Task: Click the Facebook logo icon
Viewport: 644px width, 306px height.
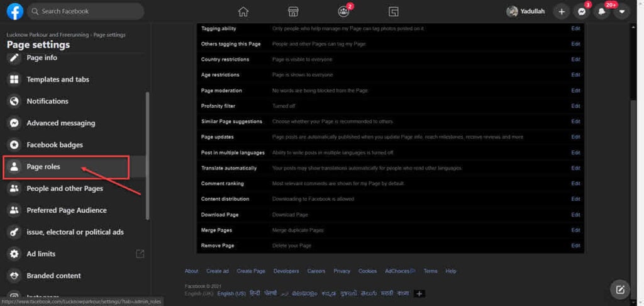Action: pos(15,11)
